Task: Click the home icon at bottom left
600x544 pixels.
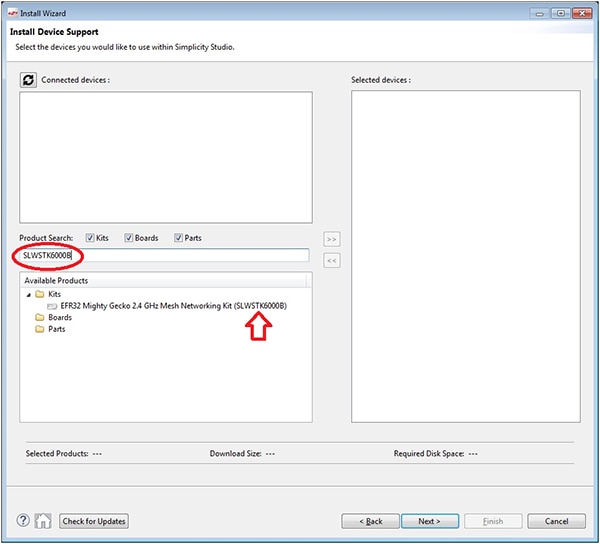Action: pos(43,520)
